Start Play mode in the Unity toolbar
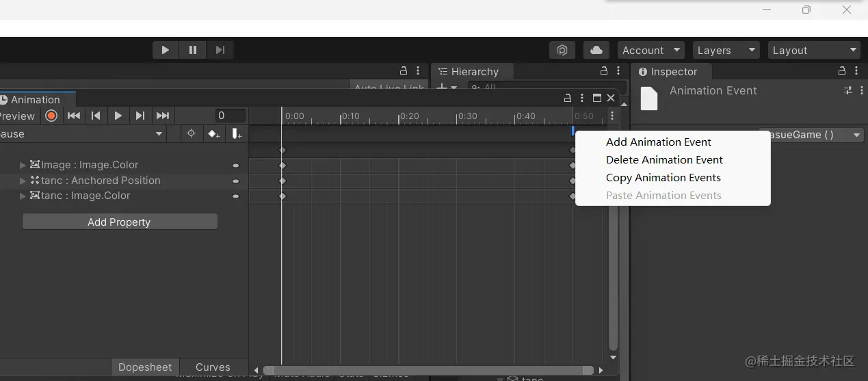868x381 pixels. point(165,50)
